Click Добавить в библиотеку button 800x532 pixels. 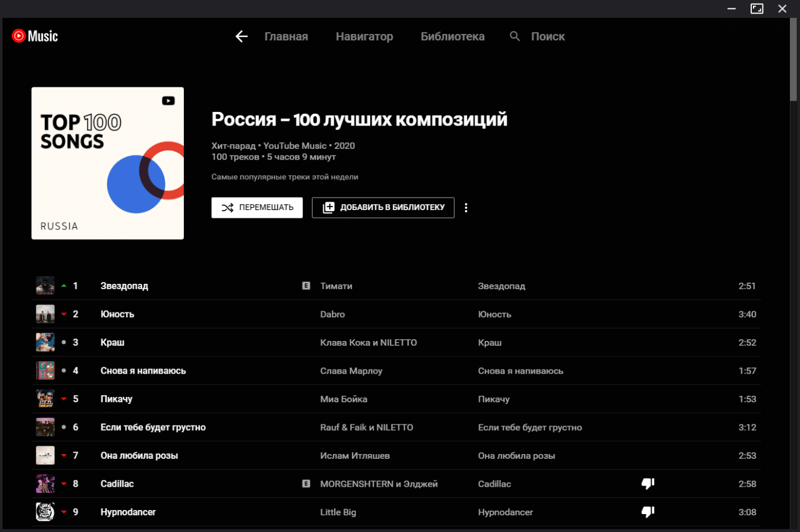pyautogui.click(x=383, y=208)
